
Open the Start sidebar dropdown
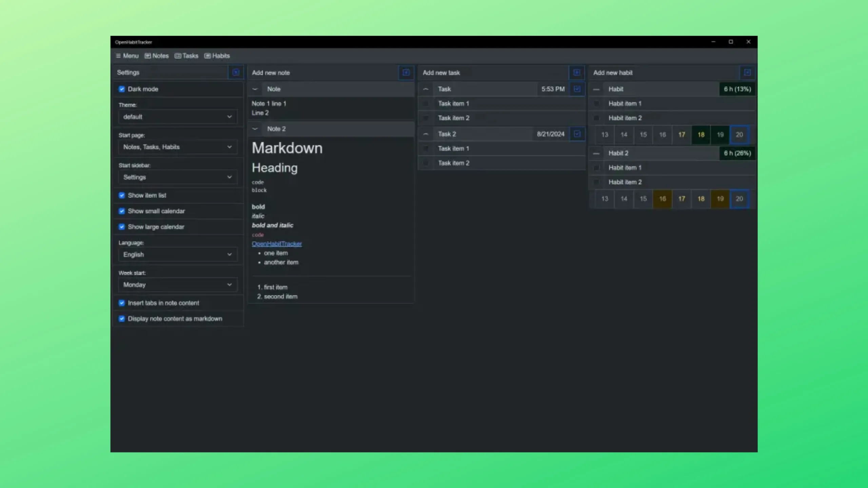pos(178,177)
